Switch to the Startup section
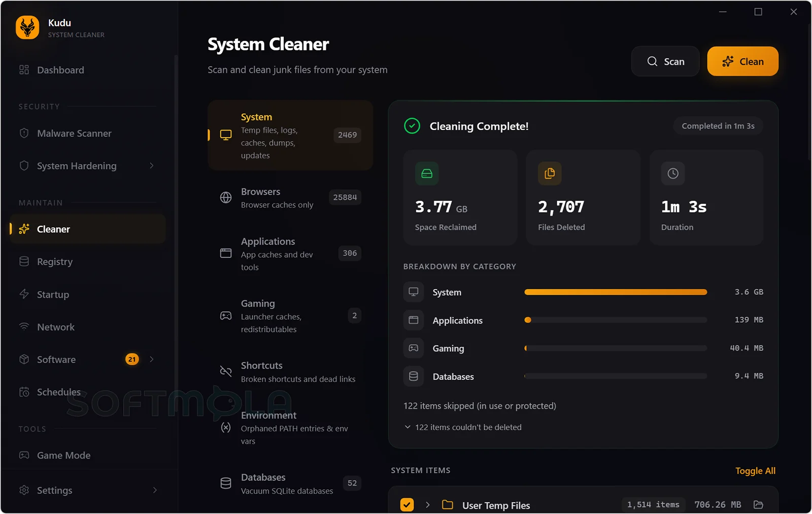The height and width of the screenshot is (514, 812). click(87, 294)
